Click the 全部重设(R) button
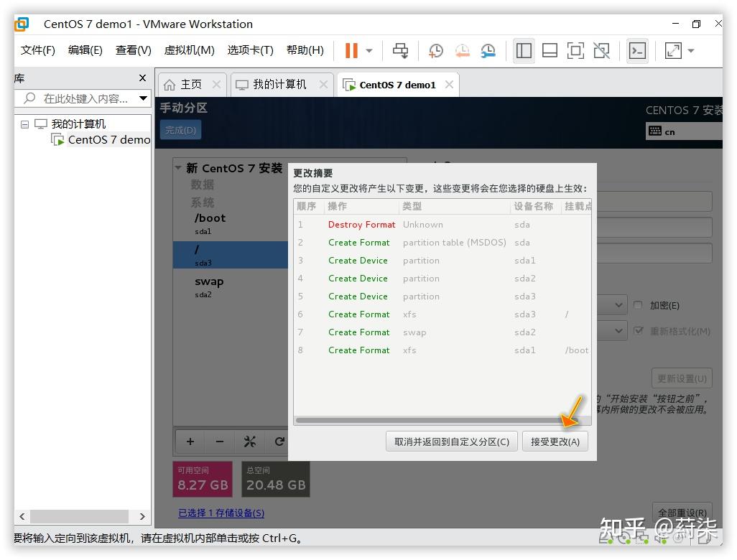The height and width of the screenshot is (560, 737). tap(682, 513)
